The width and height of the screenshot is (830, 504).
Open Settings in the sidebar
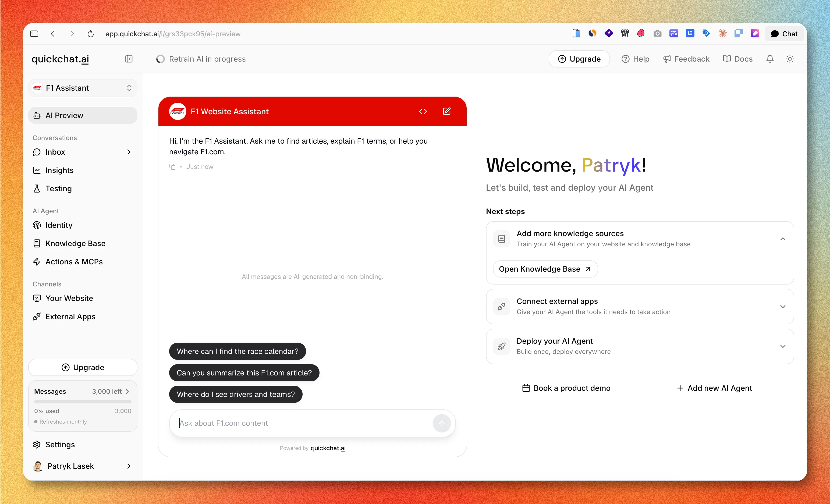click(83, 444)
